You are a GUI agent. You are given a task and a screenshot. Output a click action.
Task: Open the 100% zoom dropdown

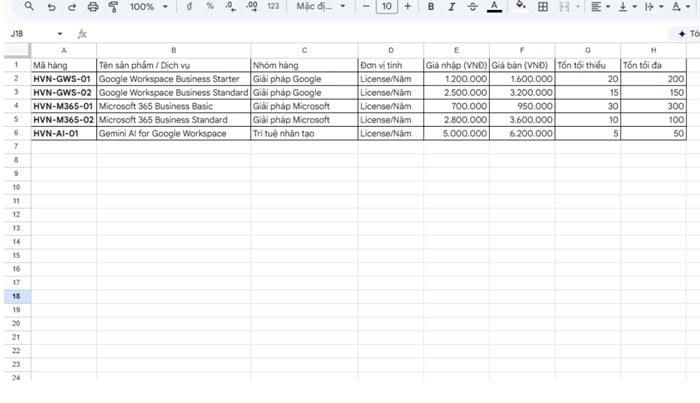(x=148, y=7)
